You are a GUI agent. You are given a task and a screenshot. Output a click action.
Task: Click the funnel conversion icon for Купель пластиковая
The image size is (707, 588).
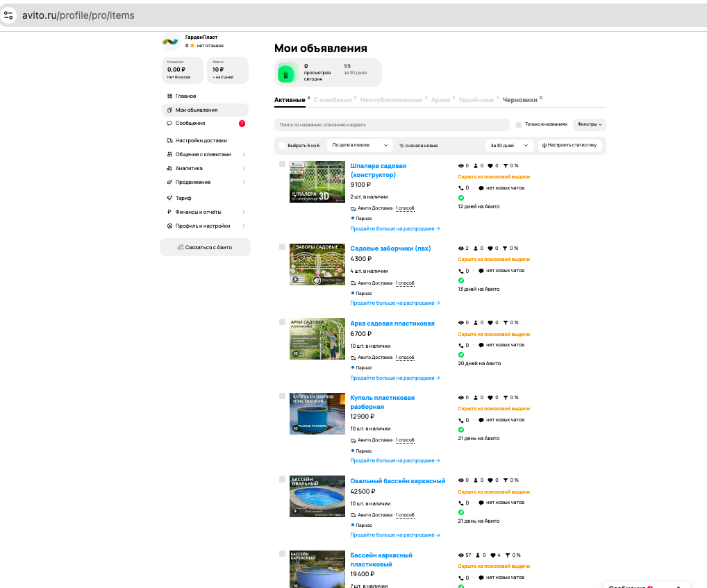click(x=506, y=398)
